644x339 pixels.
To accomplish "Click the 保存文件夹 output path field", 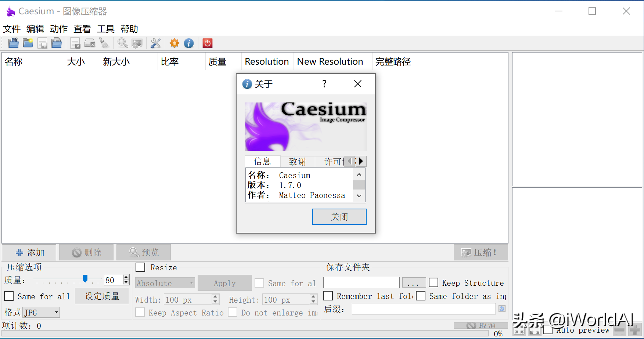I will [361, 282].
